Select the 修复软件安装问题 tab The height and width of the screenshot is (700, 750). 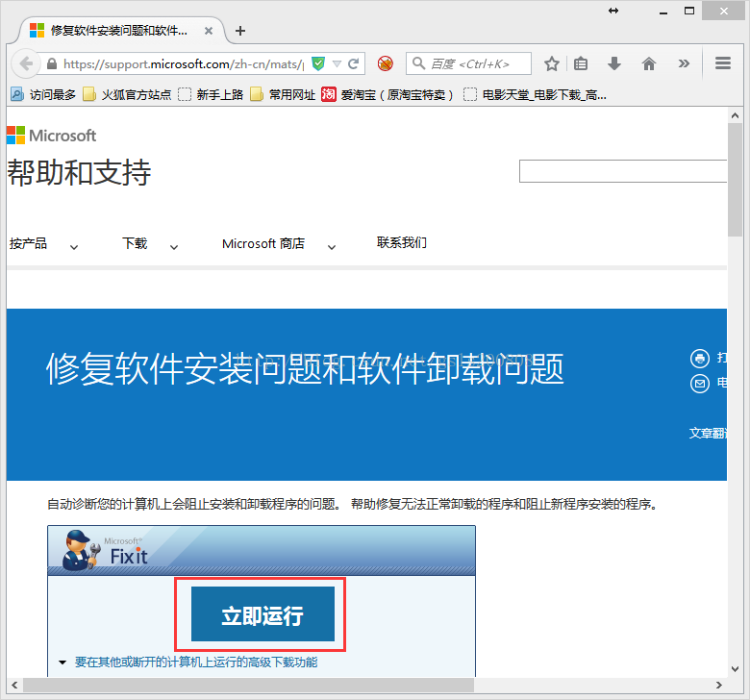pos(118,31)
